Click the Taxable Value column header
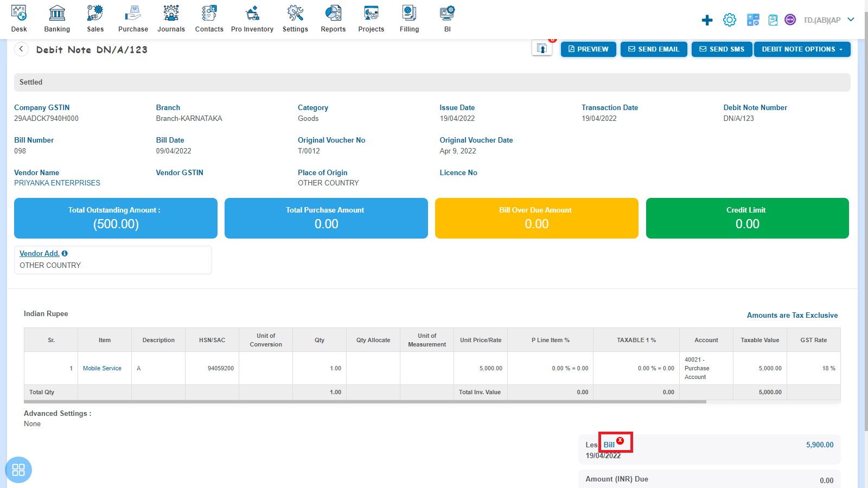 coord(760,340)
